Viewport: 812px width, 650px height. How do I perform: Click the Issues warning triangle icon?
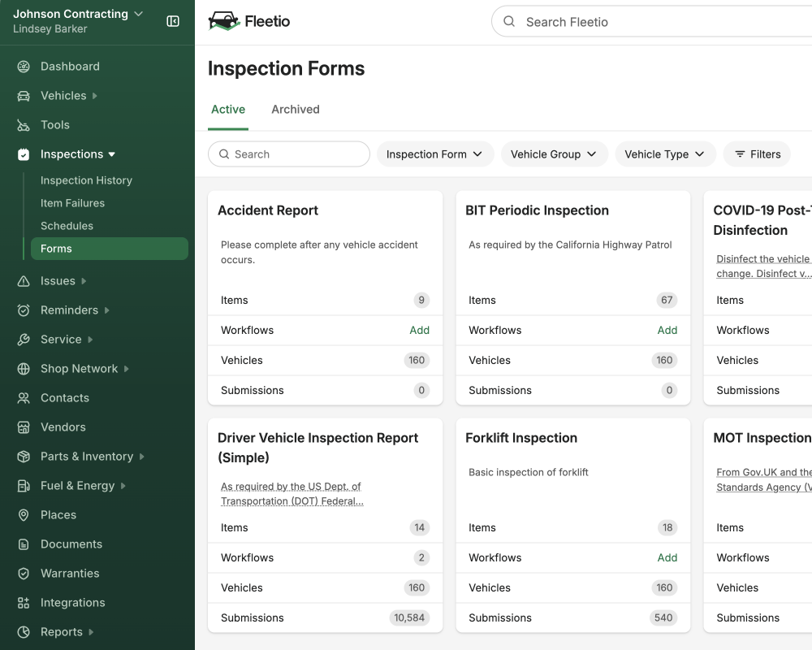coord(24,281)
